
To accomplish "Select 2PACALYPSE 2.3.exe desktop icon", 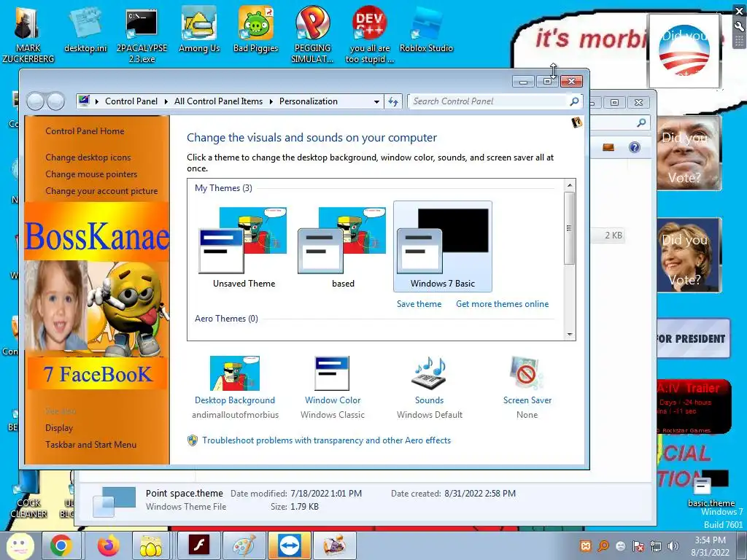I will (142, 34).
